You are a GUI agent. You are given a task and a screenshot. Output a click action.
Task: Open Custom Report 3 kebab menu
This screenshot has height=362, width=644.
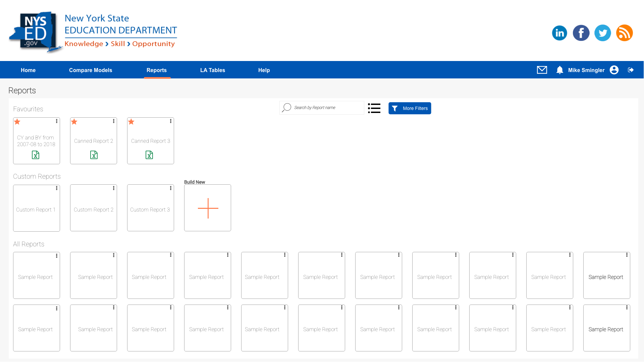(x=171, y=188)
